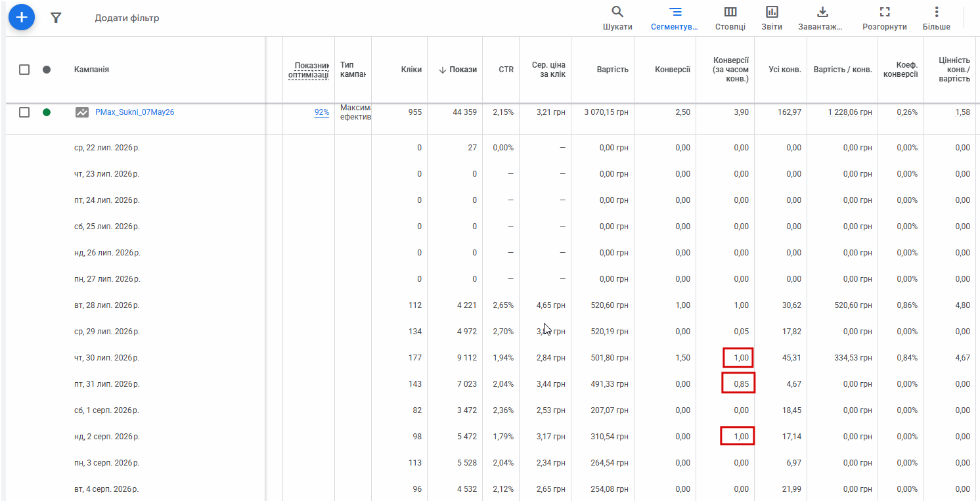Open the Шукати search tool
The image size is (980, 501).
617,18
